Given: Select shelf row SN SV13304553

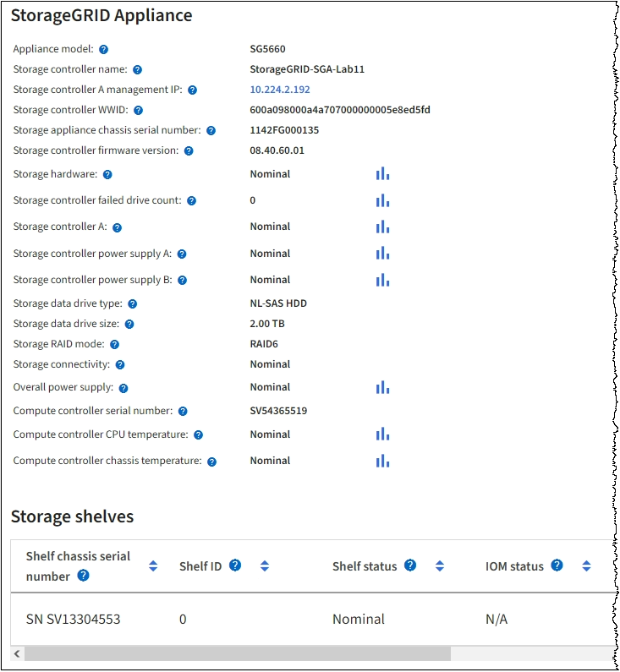Looking at the screenshot, I should point(74,620).
